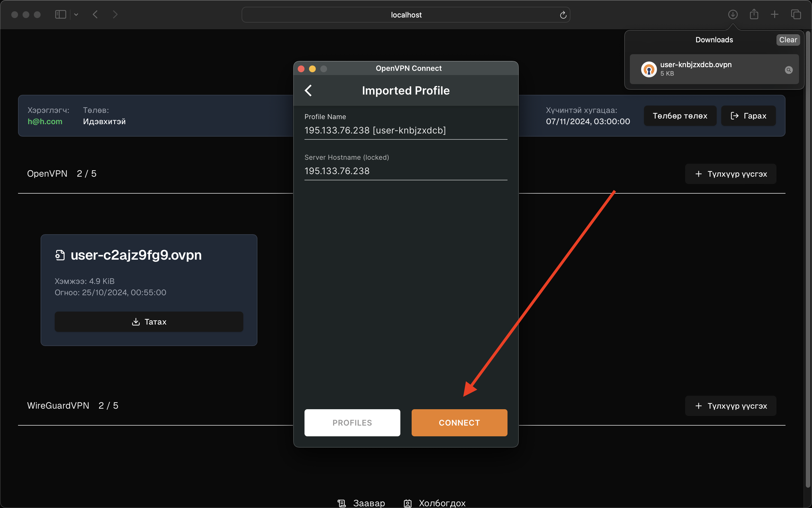Click the Төлбөр төлөх payment button
Viewport: 812px width, 508px height.
click(680, 116)
